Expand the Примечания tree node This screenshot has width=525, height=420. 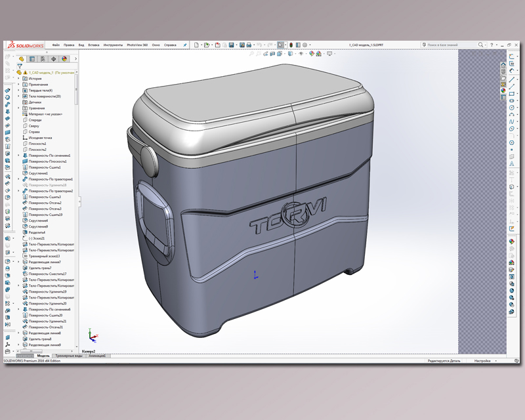pyautogui.click(x=19, y=85)
